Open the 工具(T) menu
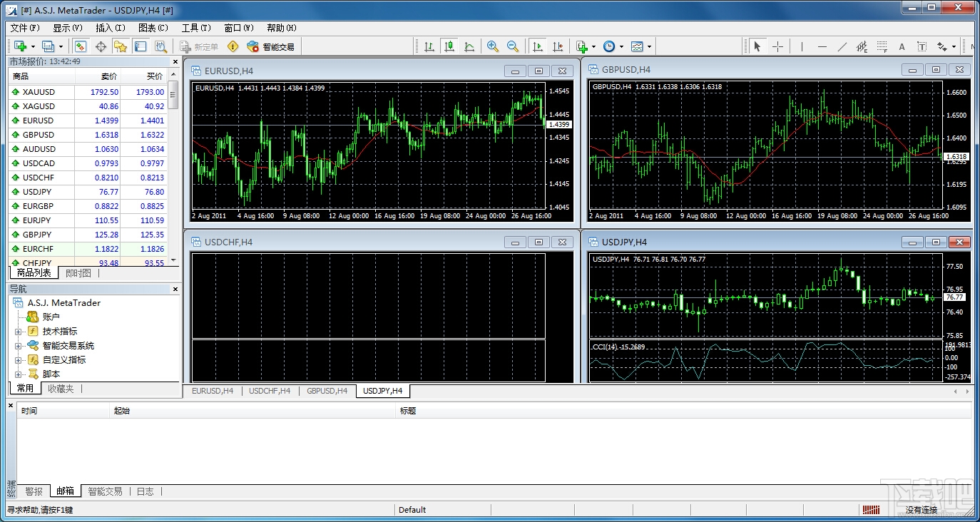980x522 pixels. (x=196, y=28)
